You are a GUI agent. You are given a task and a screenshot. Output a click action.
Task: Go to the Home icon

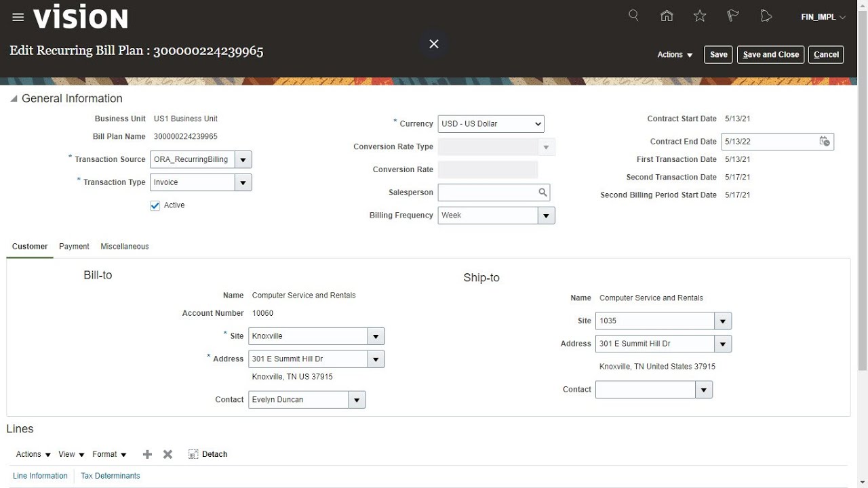(667, 16)
